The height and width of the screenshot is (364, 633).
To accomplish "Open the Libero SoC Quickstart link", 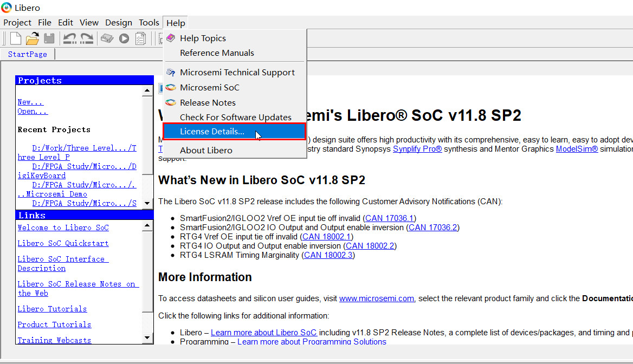I will pyautogui.click(x=63, y=243).
